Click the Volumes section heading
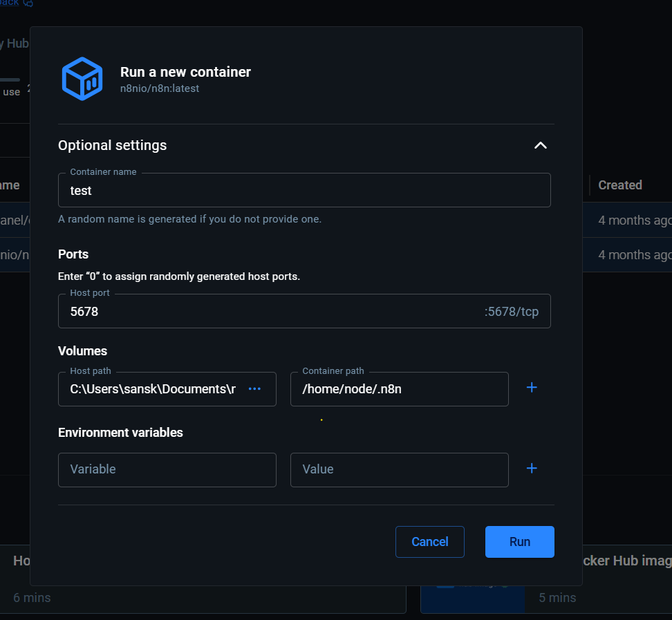 point(83,351)
